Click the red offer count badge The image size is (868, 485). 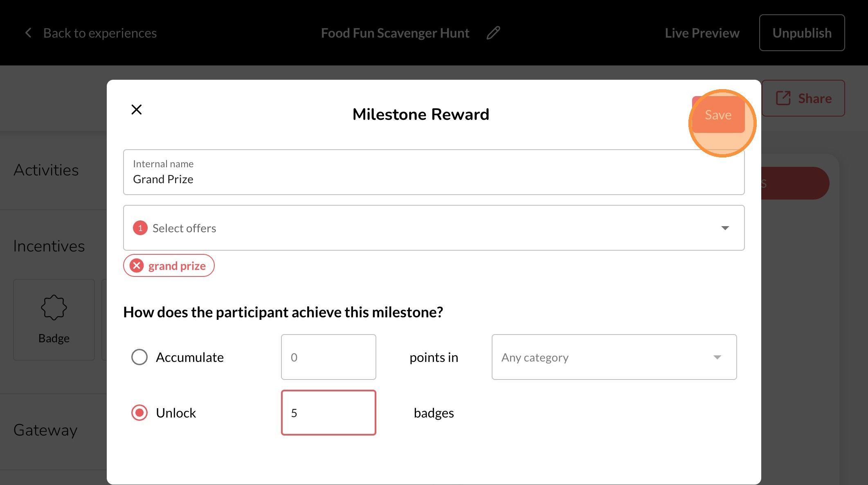140,228
